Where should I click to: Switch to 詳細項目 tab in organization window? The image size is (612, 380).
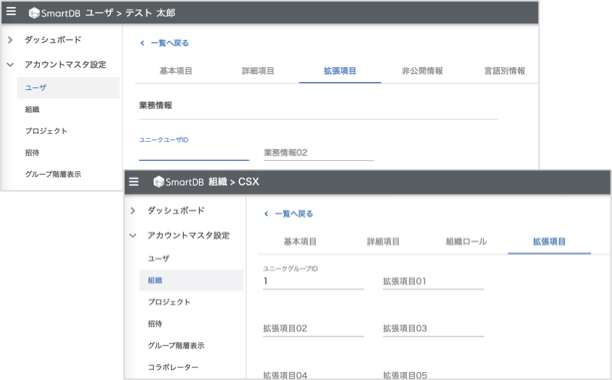tap(383, 242)
